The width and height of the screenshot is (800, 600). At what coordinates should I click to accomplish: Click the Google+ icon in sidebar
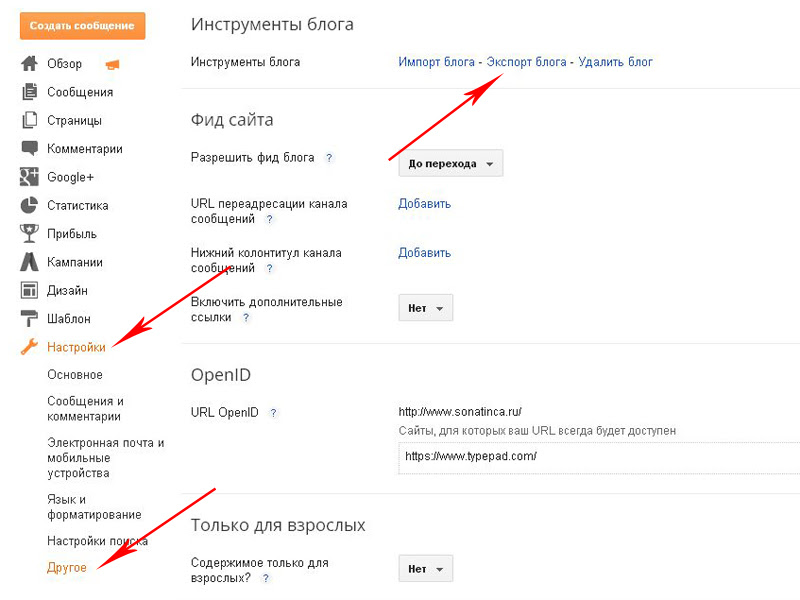pos(29,177)
